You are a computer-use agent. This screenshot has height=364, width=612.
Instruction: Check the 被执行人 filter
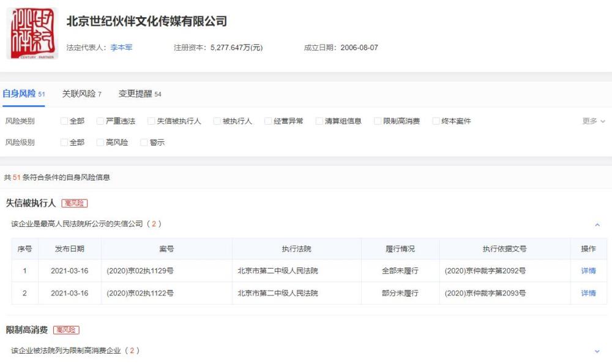pyautogui.click(x=217, y=121)
